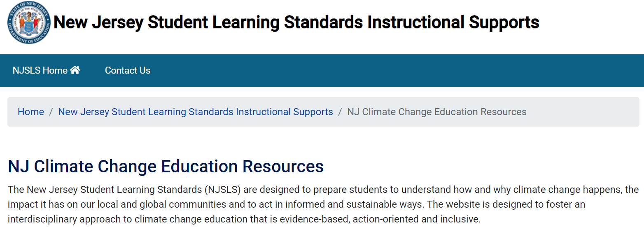Click the first slash separator in the breadcrumb

coord(51,112)
